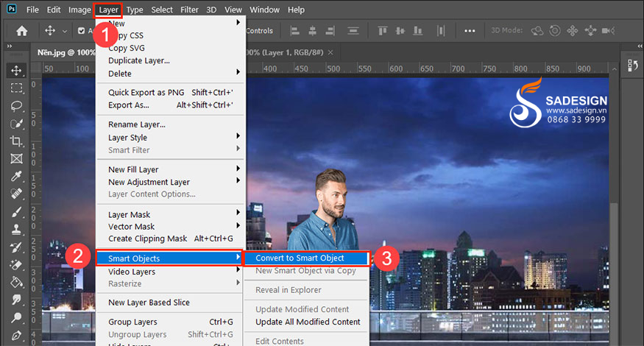Screen dimensions: 644x346
Task: Select the Eyedropper tool
Action: (x=16, y=176)
